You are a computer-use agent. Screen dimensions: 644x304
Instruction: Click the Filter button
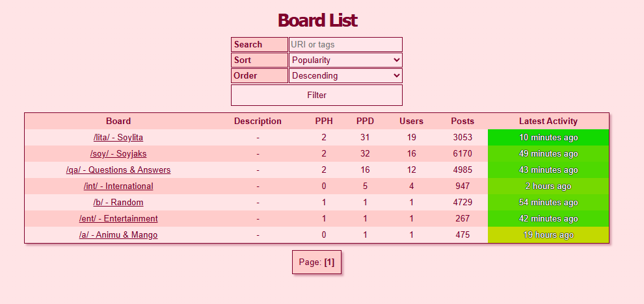[317, 95]
